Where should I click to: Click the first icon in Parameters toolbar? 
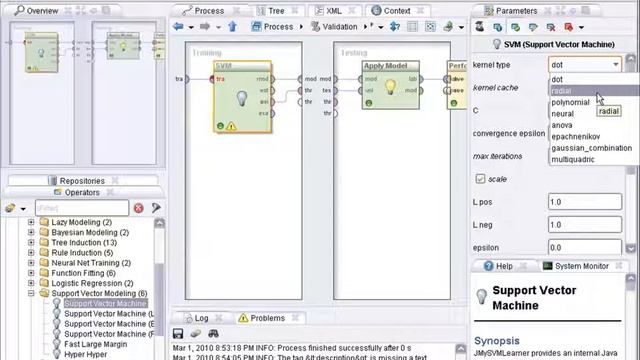(480, 27)
